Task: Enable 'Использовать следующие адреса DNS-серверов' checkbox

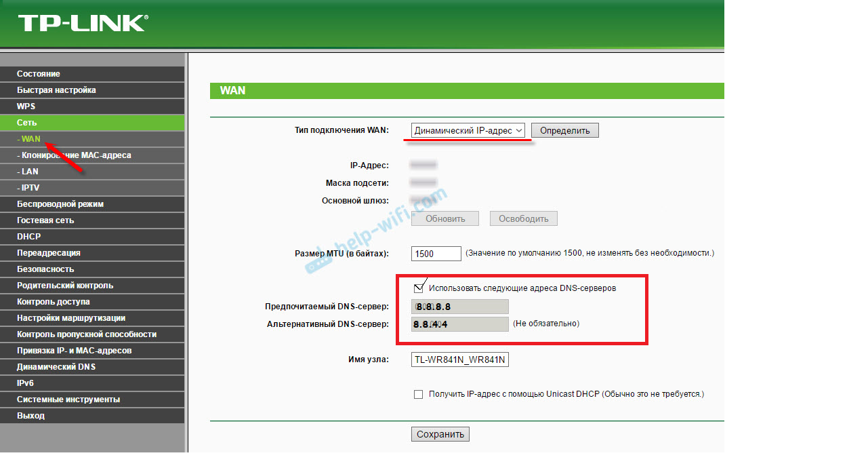Action: [418, 287]
